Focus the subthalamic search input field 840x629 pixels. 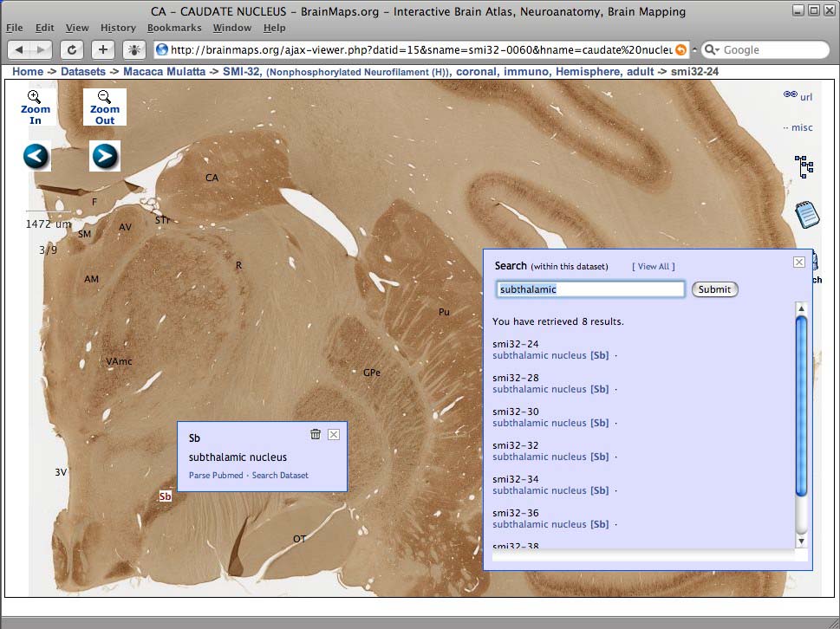pos(590,289)
